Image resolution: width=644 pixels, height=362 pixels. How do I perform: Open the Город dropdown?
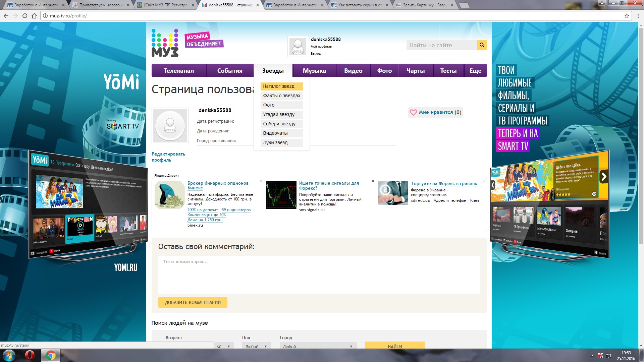[318, 346]
